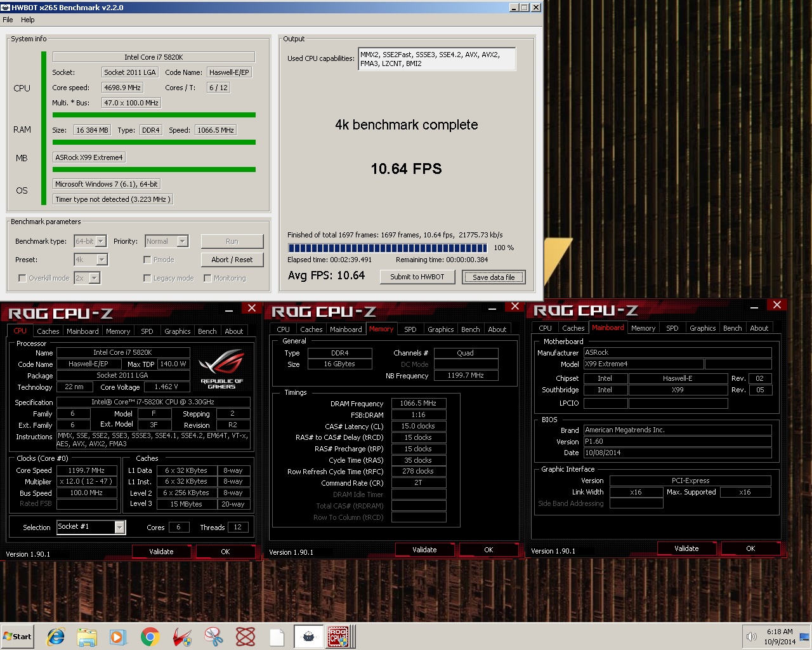Open the Snipping Tool scissors icon
Viewport: 812px width, 650px height.
[214, 637]
